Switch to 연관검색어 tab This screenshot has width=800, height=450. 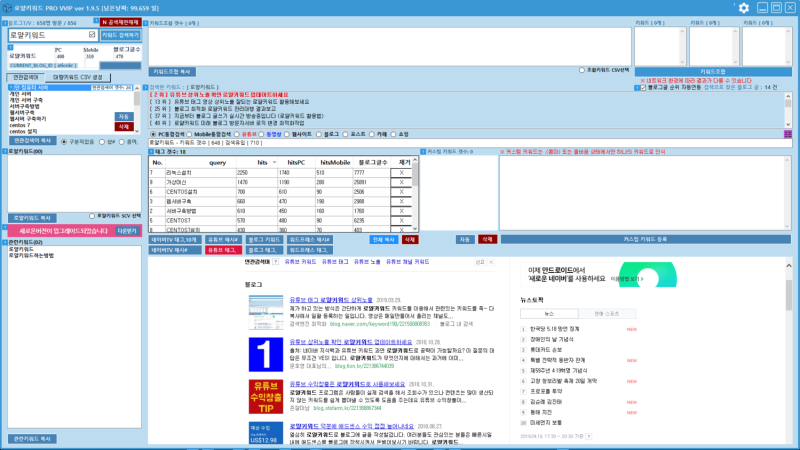26,77
